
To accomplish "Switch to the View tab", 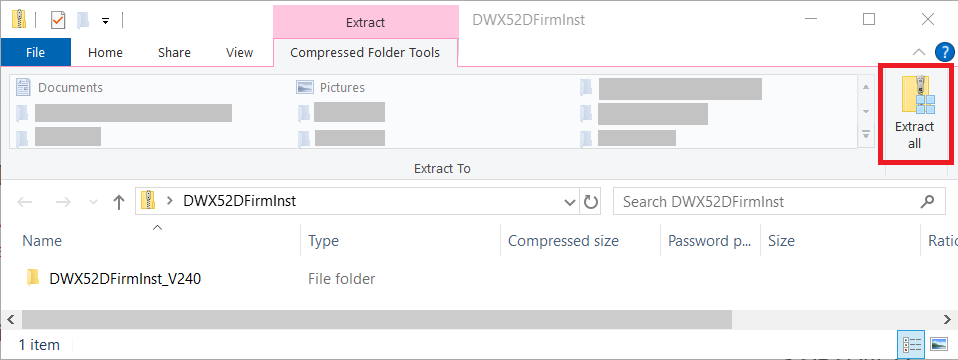I will tap(240, 53).
